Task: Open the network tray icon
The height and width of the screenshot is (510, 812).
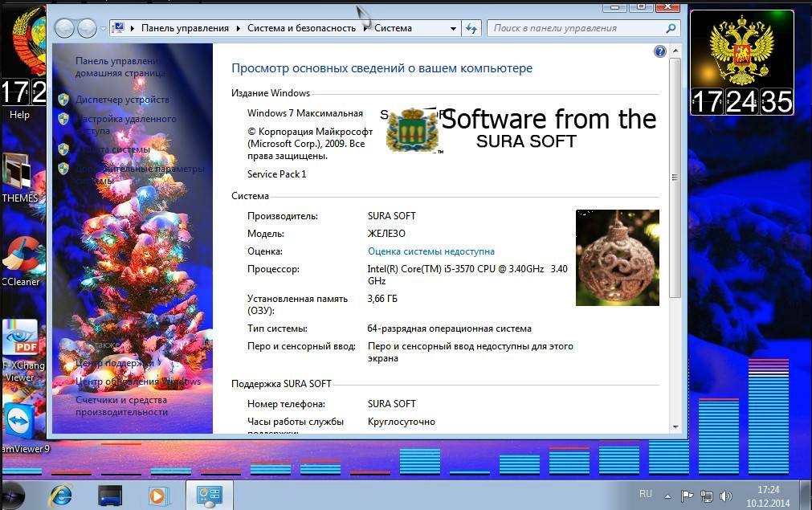Action: pos(706,496)
